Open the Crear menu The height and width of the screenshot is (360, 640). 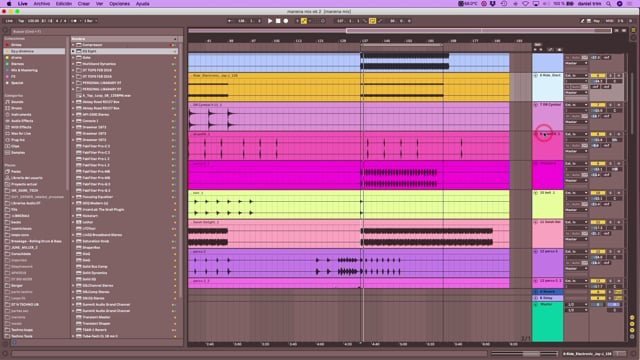pyautogui.click(x=84, y=4)
